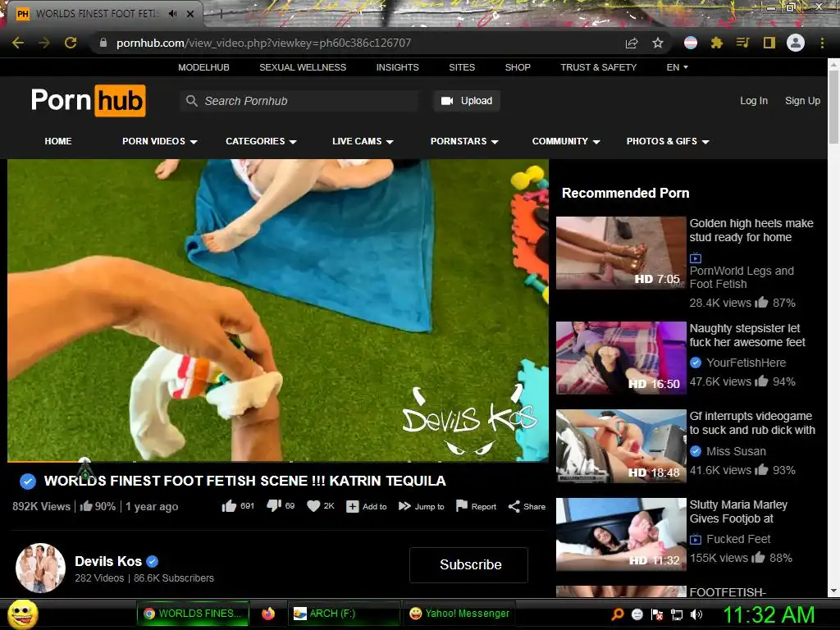840x630 pixels.
Task: Click the orange search icon in system tray
Action: (x=617, y=614)
